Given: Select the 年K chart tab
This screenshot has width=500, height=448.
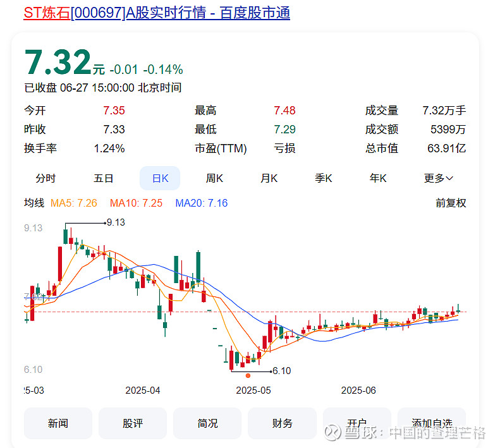Looking at the screenshot, I should tap(378, 178).
